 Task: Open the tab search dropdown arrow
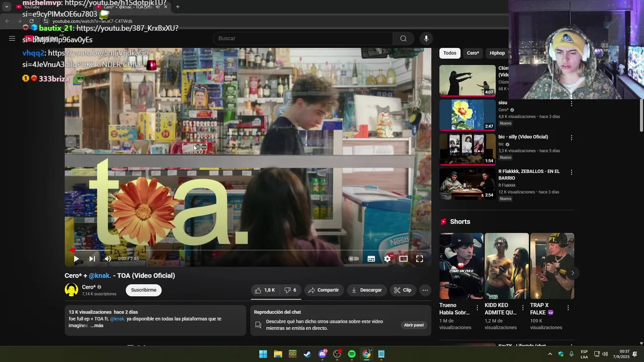tap(7, 7)
